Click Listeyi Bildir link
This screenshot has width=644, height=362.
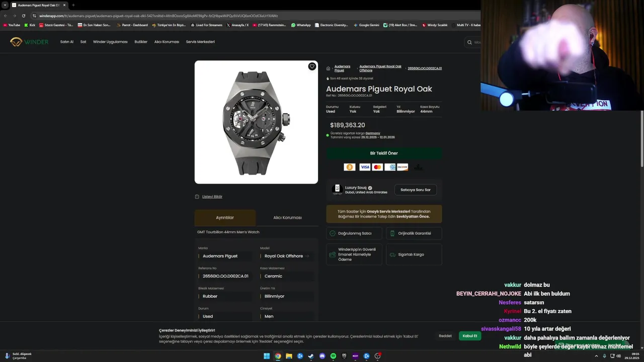(x=212, y=197)
